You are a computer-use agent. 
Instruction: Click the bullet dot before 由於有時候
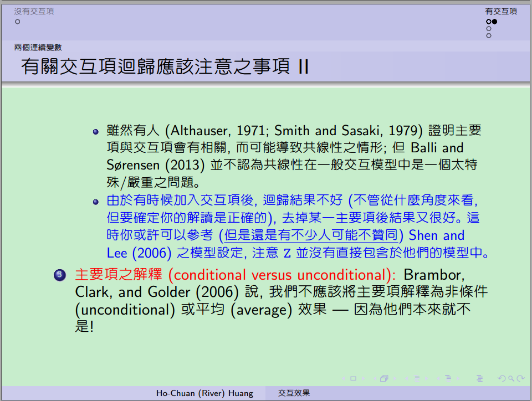tap(96, 202)
